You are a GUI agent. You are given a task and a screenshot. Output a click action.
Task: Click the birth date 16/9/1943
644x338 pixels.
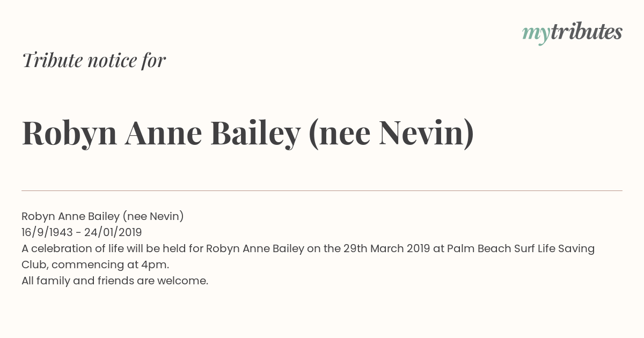point(48,232)
